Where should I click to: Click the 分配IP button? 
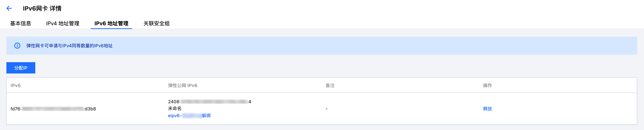tap(21, 68)
